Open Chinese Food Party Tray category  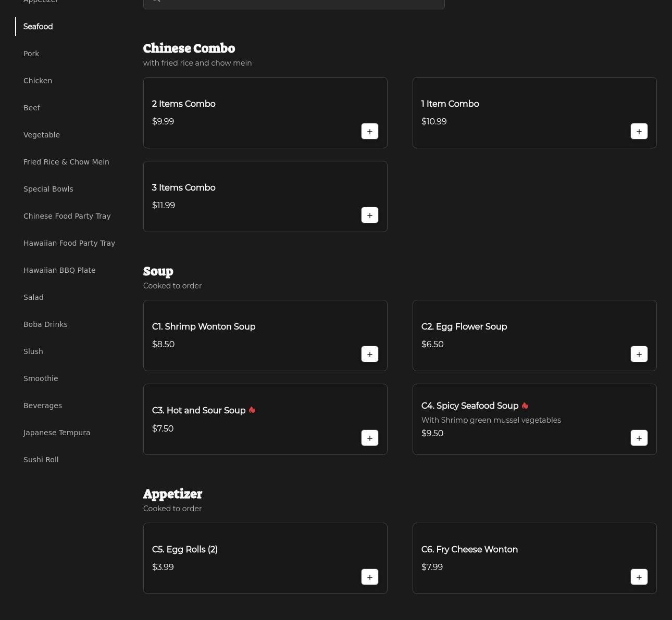point(67,216)
